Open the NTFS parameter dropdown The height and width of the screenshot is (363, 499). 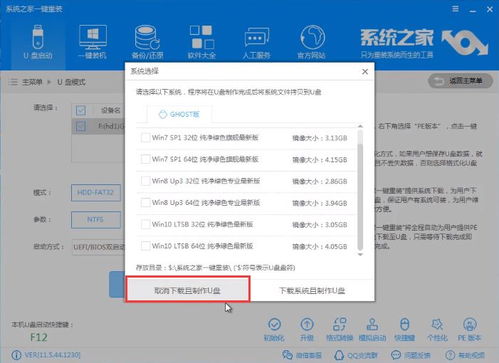[x=96, y=220]
